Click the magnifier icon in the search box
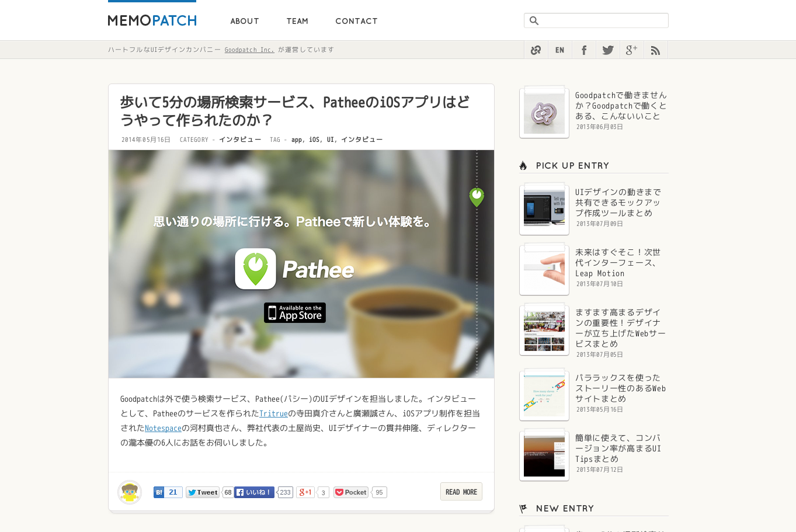 [x=534, y=20]
